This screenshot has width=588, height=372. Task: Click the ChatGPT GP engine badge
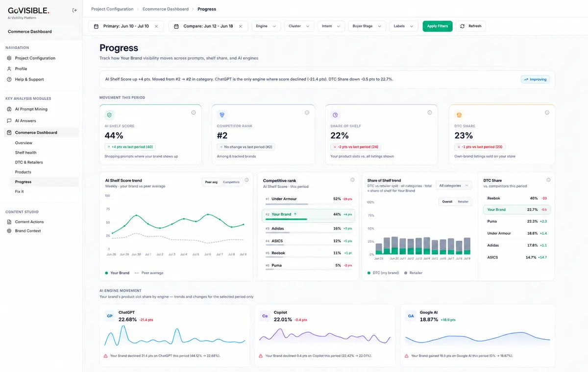point(110,316)
